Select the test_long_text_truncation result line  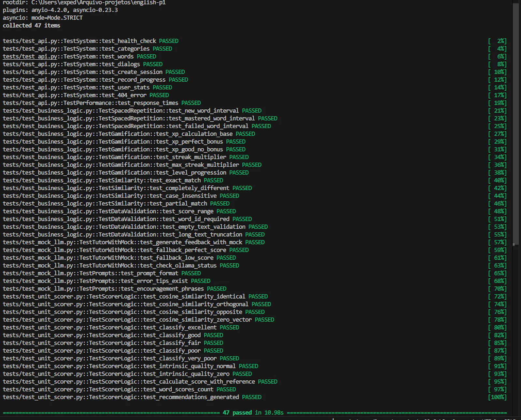[134, 235]
